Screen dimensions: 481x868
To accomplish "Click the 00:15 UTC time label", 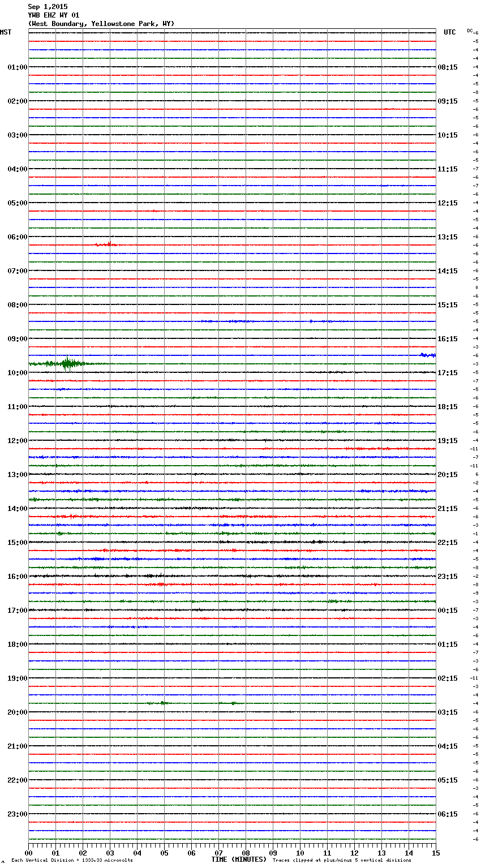I will click(448, 611).
